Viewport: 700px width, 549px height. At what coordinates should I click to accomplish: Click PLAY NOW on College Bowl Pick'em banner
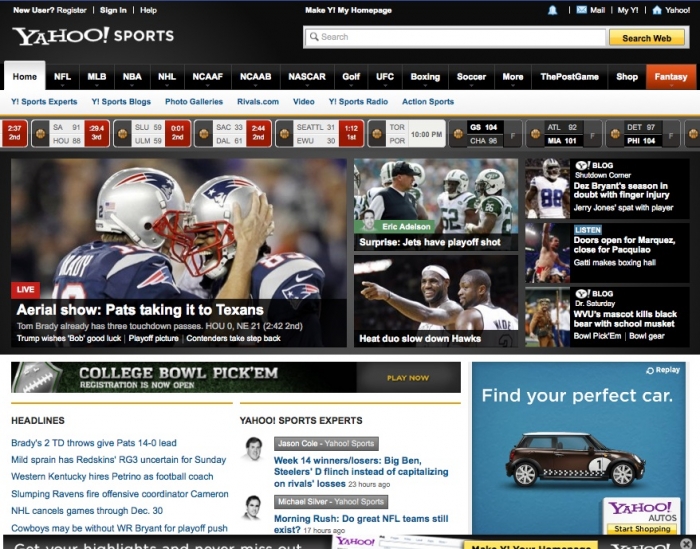click(408, 378)
